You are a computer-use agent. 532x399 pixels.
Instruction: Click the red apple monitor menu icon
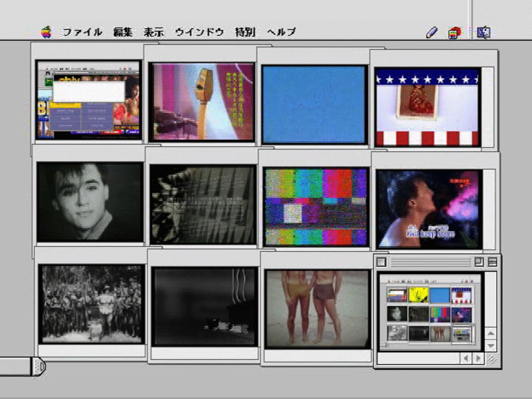454,33
